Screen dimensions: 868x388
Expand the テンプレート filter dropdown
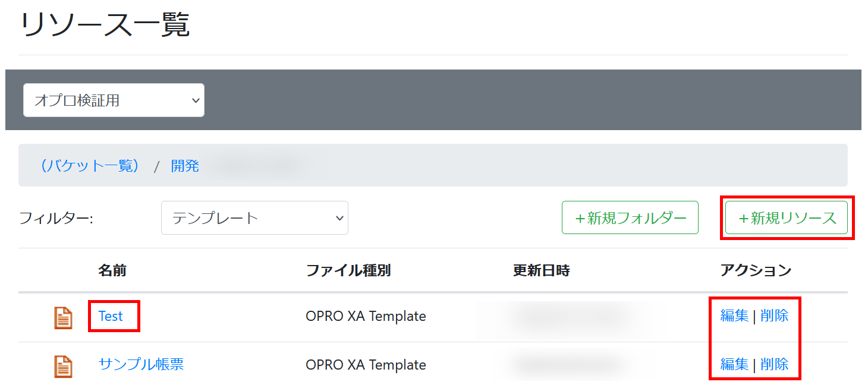point(254,218)
